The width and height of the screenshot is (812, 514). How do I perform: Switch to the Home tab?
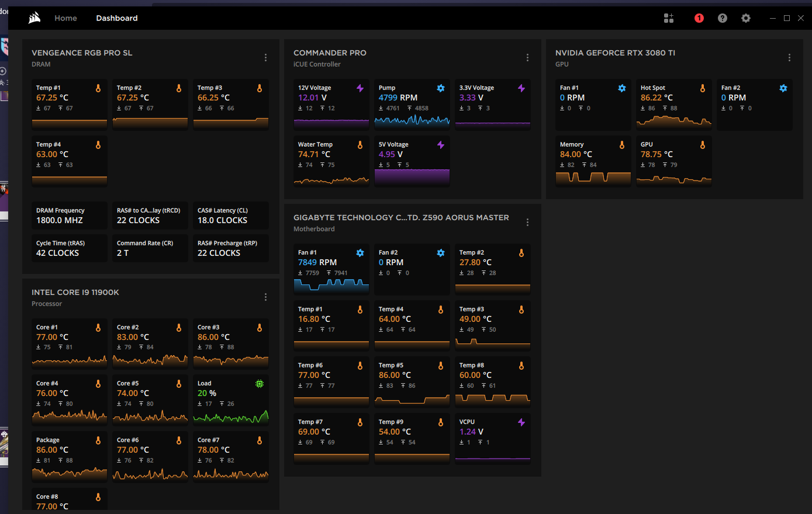click(65, 18)
